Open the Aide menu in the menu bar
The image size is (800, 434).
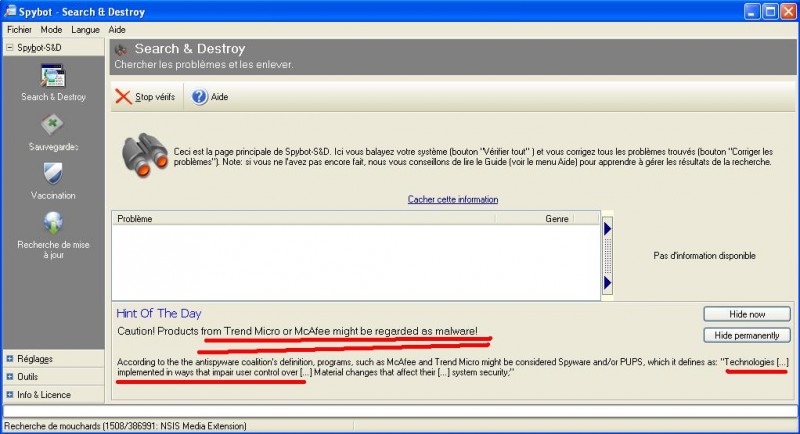(117, 30)
